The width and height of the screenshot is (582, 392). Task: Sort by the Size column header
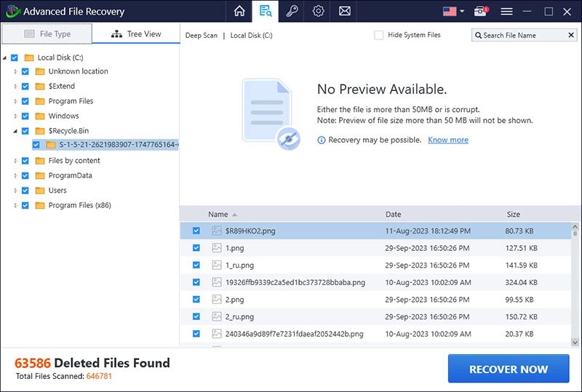513,215
